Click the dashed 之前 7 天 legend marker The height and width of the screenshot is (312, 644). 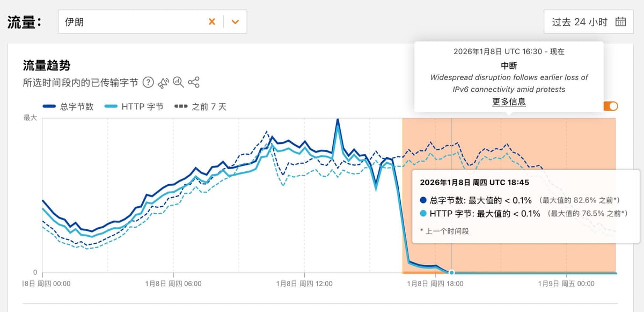[x=181, y=107]
